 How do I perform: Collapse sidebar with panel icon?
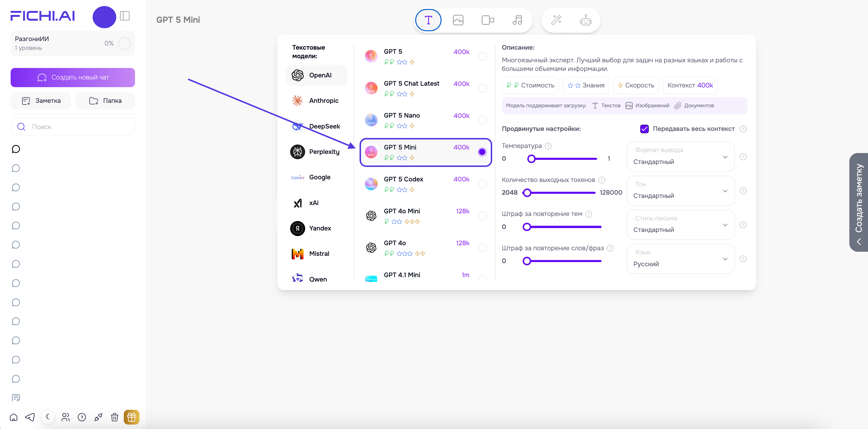(125, 16)
